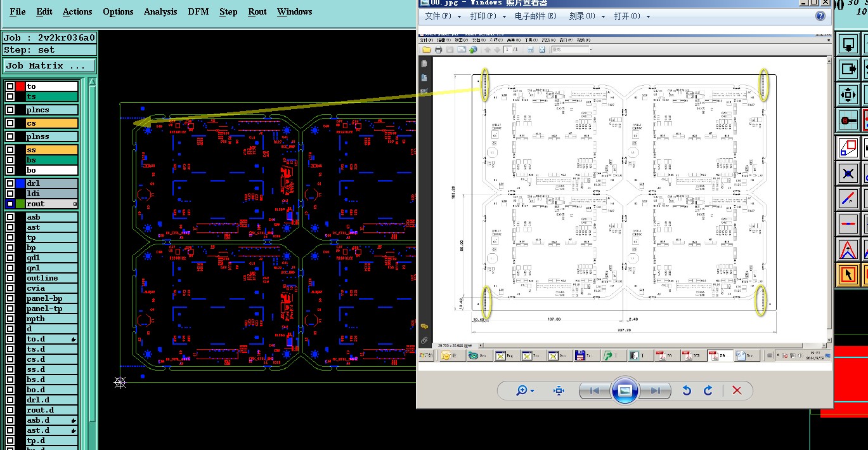Image resolution: width=868 pixels, height=450 pixels.
Task: Delete the photo with red X icon
Action: [x=737, y=390]
